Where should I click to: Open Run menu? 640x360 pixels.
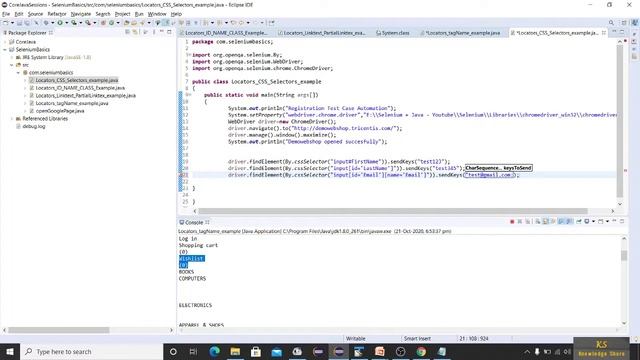(139, 14)
